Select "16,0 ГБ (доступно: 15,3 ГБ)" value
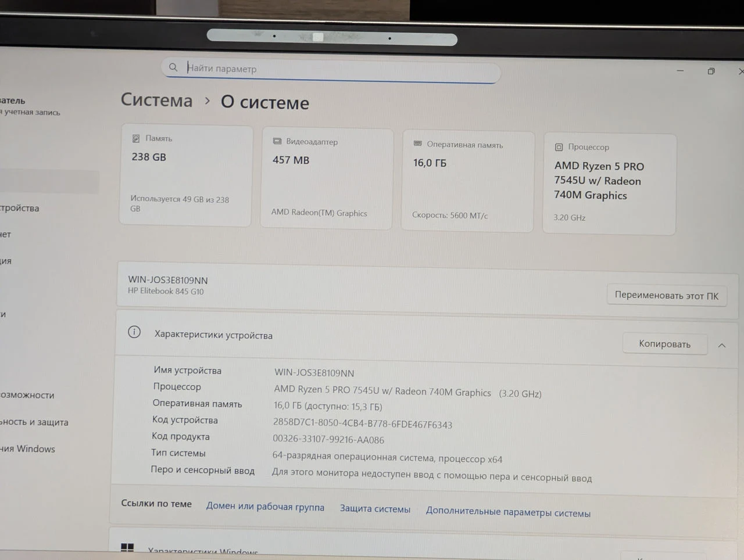Image resolution: width=744 pixels, height=560 pixels. click(328, 406)
